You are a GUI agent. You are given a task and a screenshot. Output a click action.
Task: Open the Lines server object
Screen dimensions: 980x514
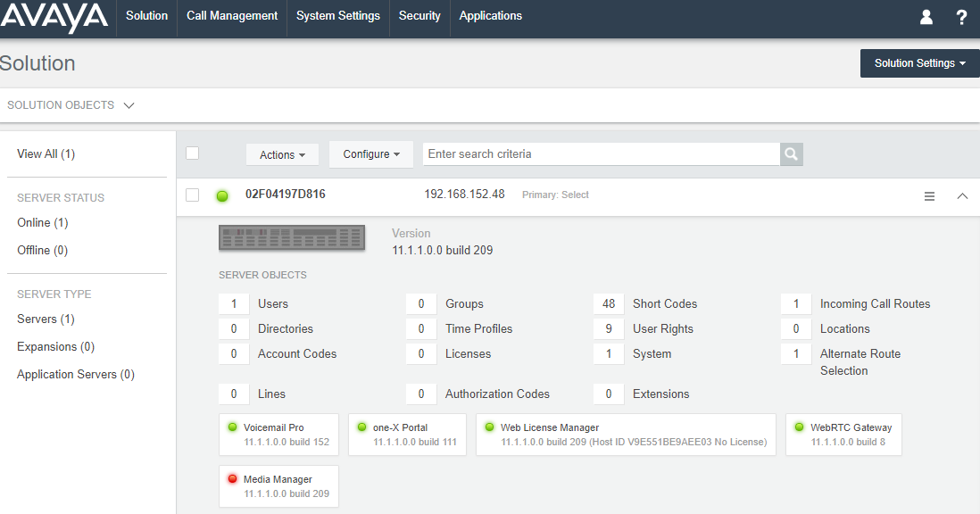(x=272, y=394)
